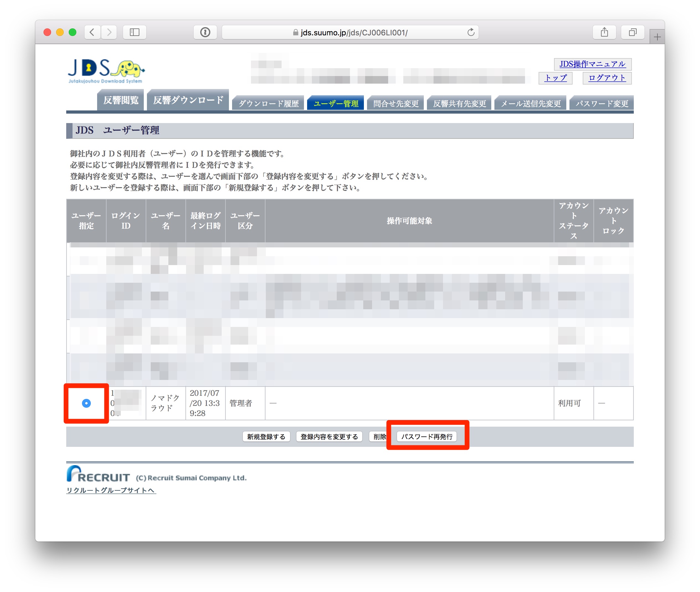Reload the page with the refresh icon
Screen dimensions: 700x592
coord(471,32)
